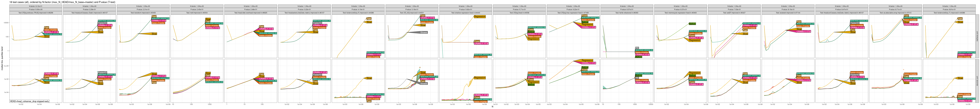
Task: Click the 'Fast' label in top forderv(retGrp=F) panel
Action: [369, 18]
